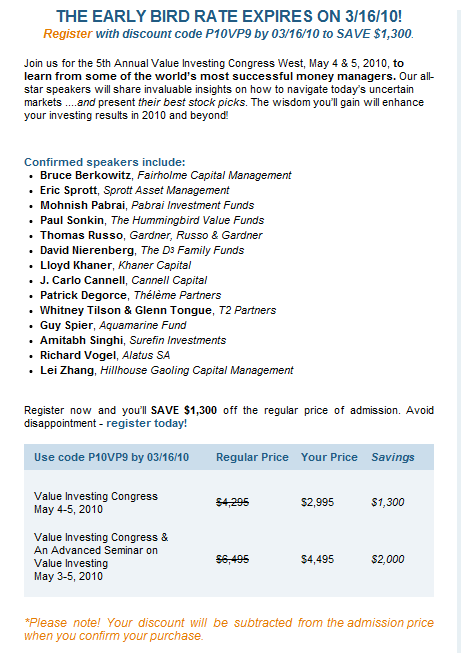The width and height of the screenshot is (461, 653).
Task: Click the Mohnish Pabrai name
Action: click(82, 205)
